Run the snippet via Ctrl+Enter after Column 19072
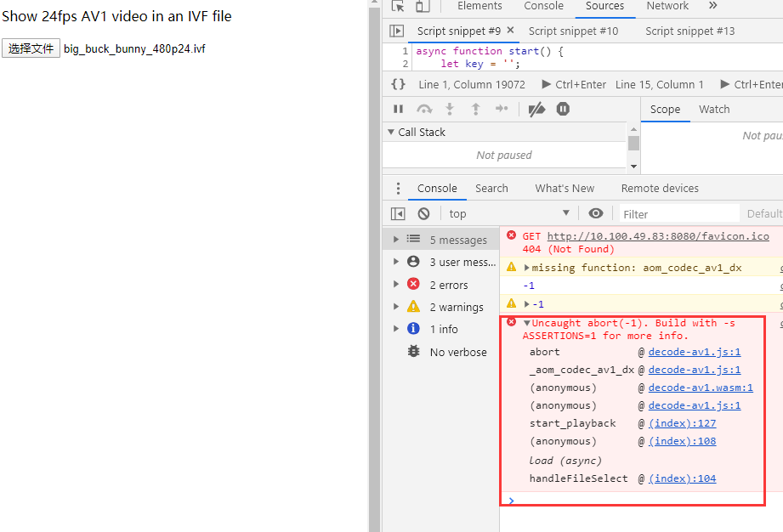 tap(574, 84)
